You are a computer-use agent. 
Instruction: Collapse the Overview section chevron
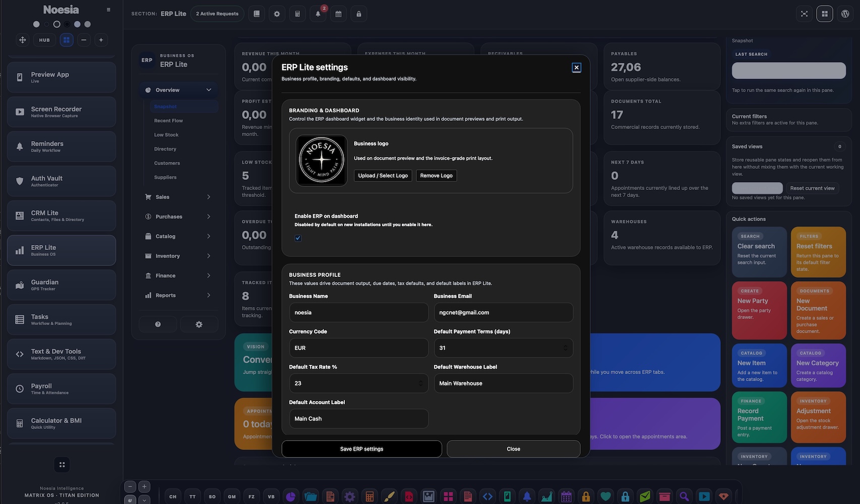[x=209, y=90]
